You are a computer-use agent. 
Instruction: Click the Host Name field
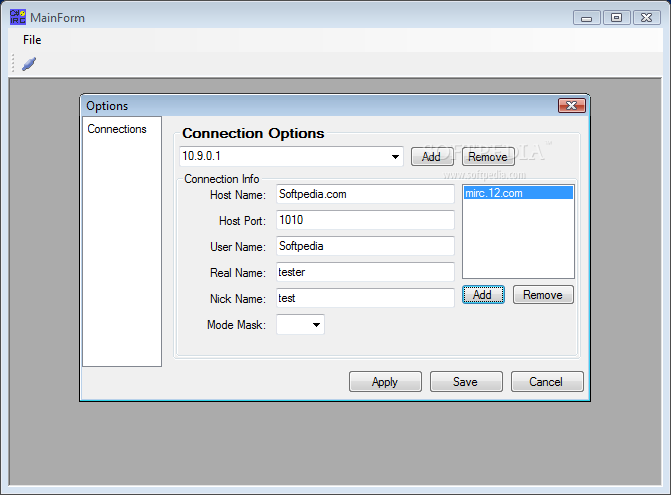point(365,194)
